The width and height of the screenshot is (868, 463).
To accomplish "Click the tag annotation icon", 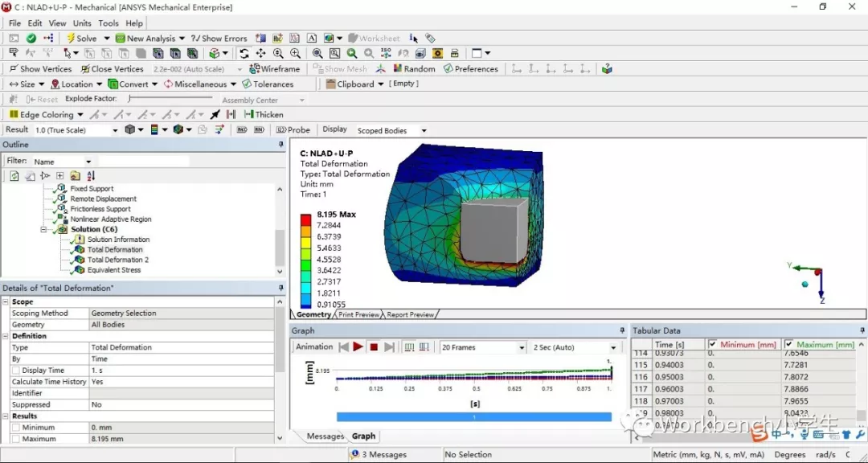I will pyautogui.click(x=430, y=39).
